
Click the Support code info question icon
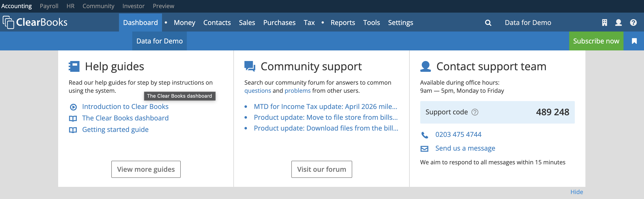click(x=475, y=112)
